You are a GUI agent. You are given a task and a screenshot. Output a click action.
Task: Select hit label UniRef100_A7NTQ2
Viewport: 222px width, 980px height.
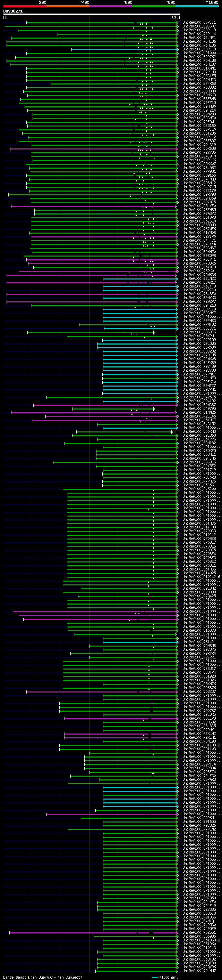199,324
